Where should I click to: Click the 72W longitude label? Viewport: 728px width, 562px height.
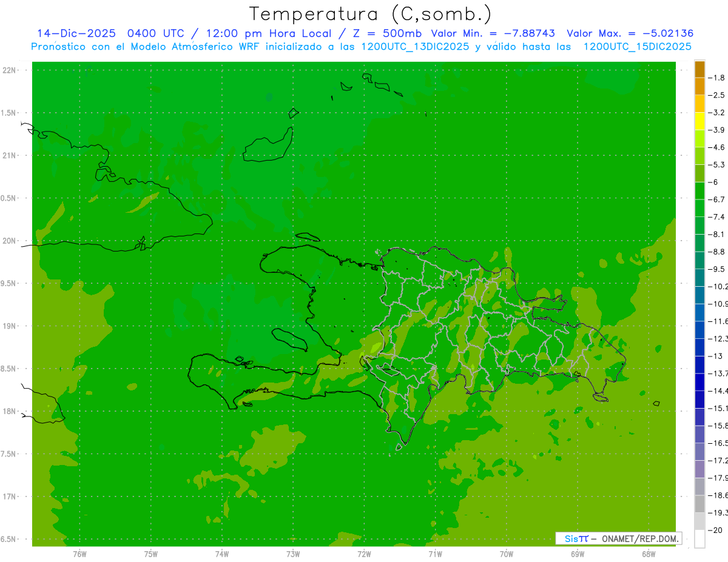point(364,554)
